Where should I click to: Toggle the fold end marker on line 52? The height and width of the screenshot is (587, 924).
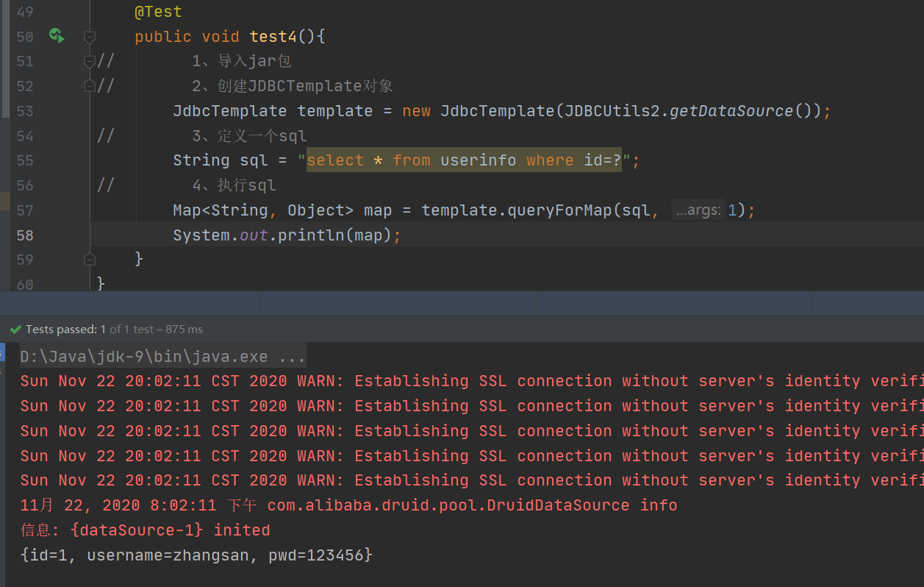(x=90, y=85)
